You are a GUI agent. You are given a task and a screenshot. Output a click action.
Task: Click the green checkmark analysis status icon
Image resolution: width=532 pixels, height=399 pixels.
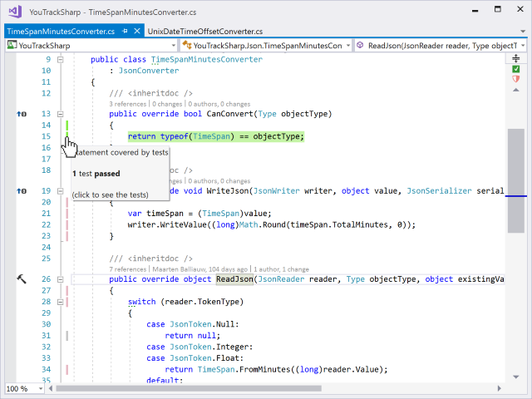(515, 70)
